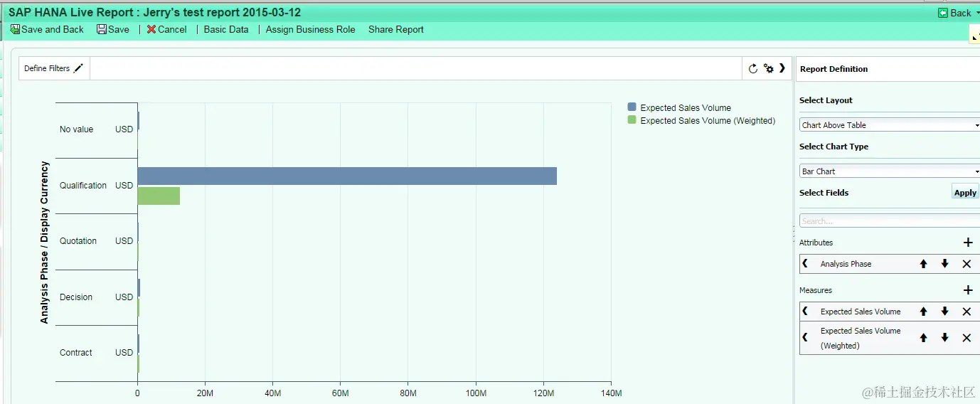Click the Define Filters pencil icon

pos(78,68)
